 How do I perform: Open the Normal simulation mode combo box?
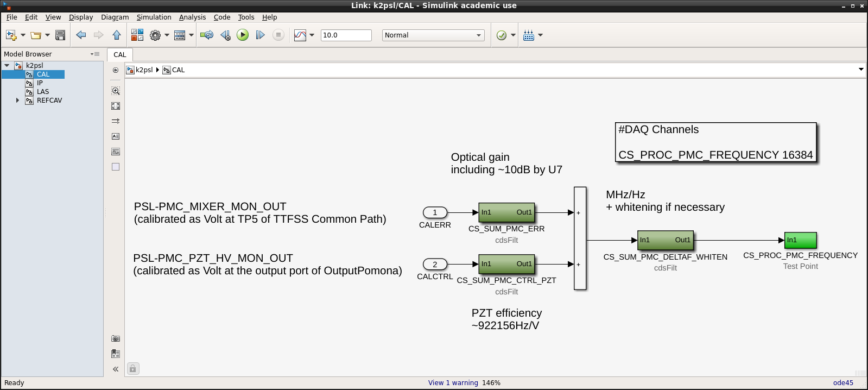[x=433, y=35]
